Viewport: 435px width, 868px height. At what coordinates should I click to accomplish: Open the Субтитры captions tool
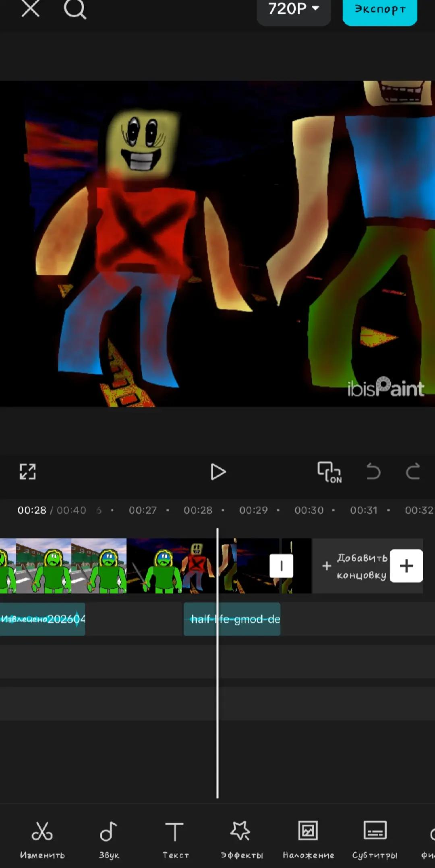click(x=375, y=840)
